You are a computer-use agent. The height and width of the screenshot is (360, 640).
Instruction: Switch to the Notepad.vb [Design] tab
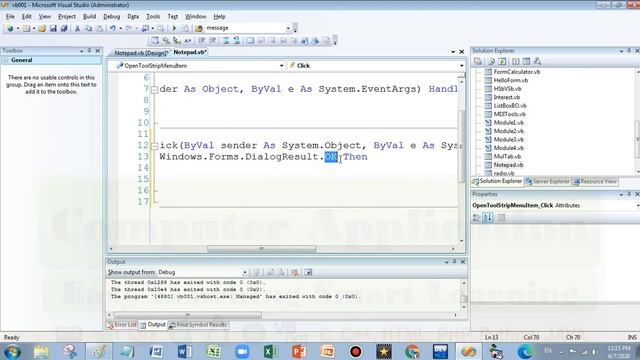140,53
